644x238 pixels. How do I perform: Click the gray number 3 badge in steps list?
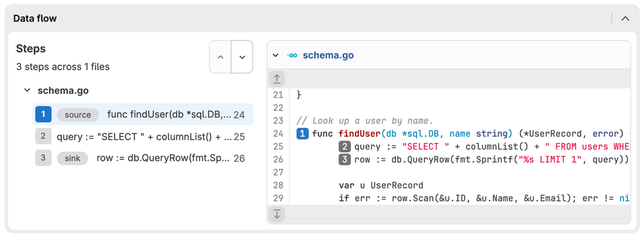[x=44, y=158]
